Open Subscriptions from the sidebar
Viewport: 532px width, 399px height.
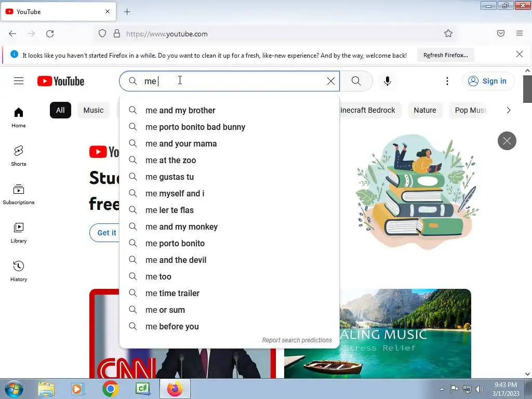click(19, 194)
